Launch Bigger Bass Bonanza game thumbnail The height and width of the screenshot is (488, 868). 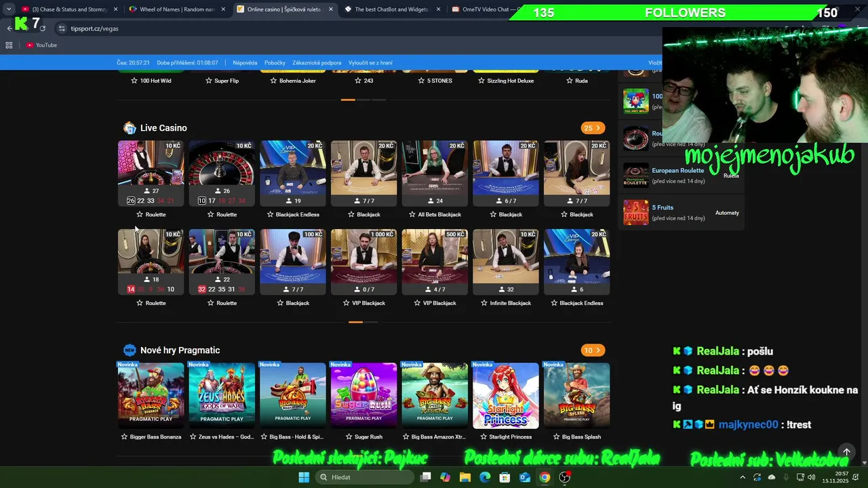pyautogui.click(x=151, y=396)
